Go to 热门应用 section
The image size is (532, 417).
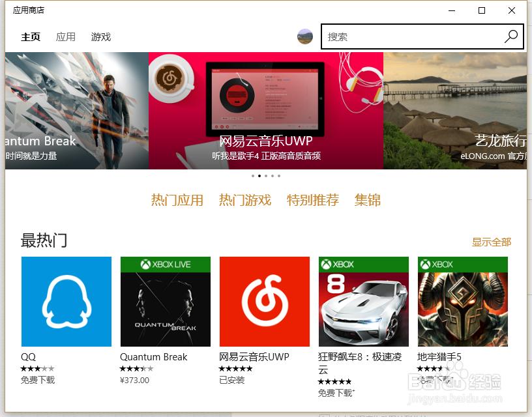(x=177, y=200)
